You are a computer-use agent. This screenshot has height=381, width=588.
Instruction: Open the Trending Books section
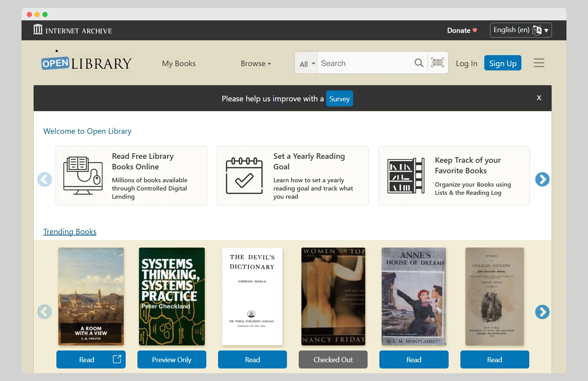pos(70,231)
